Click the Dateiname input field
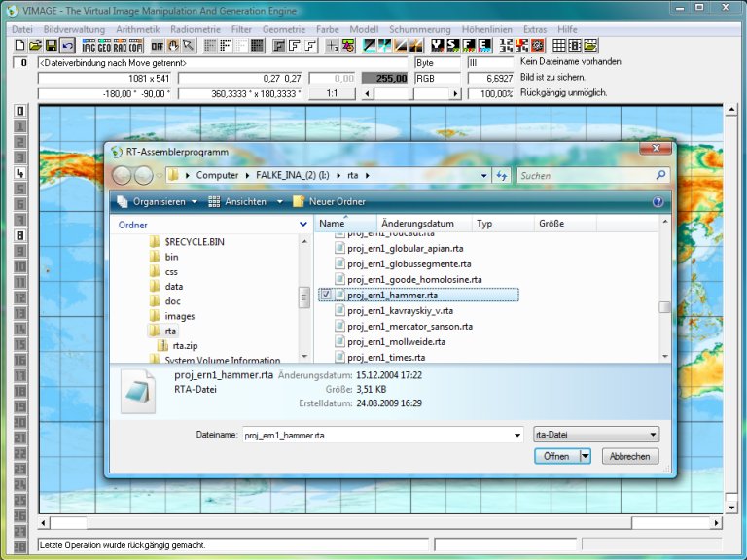Viewport: 747px width, 560px height. [379, 436]
